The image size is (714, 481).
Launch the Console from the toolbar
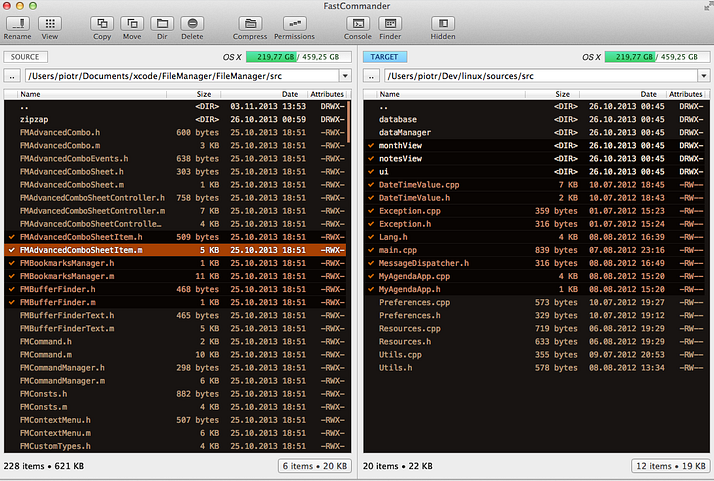click(358, 23)
